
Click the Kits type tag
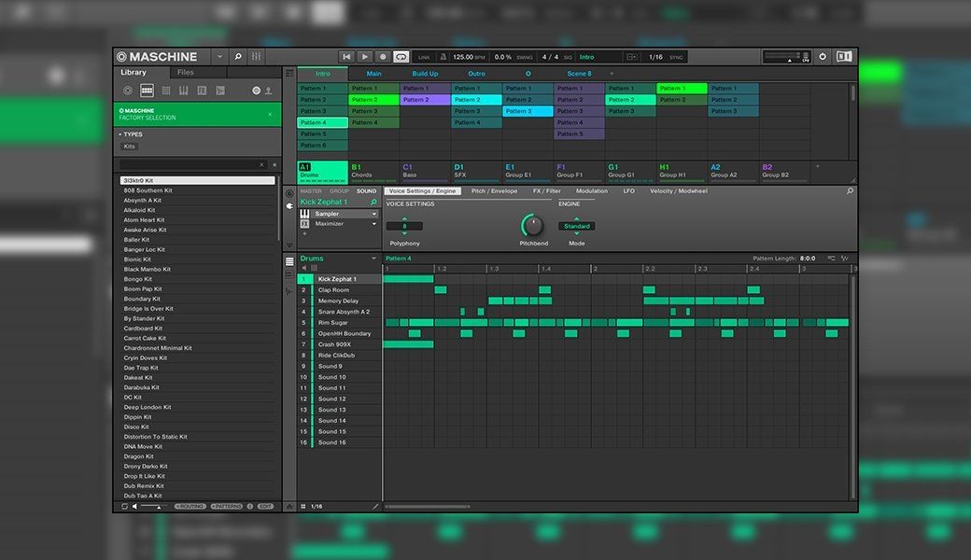click(x=130, y=147)
